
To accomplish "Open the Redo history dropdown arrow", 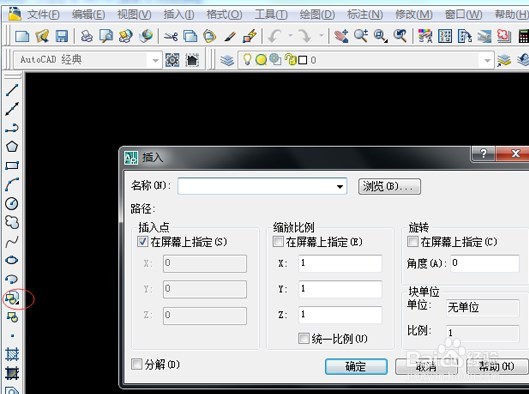I will [321, 35].
